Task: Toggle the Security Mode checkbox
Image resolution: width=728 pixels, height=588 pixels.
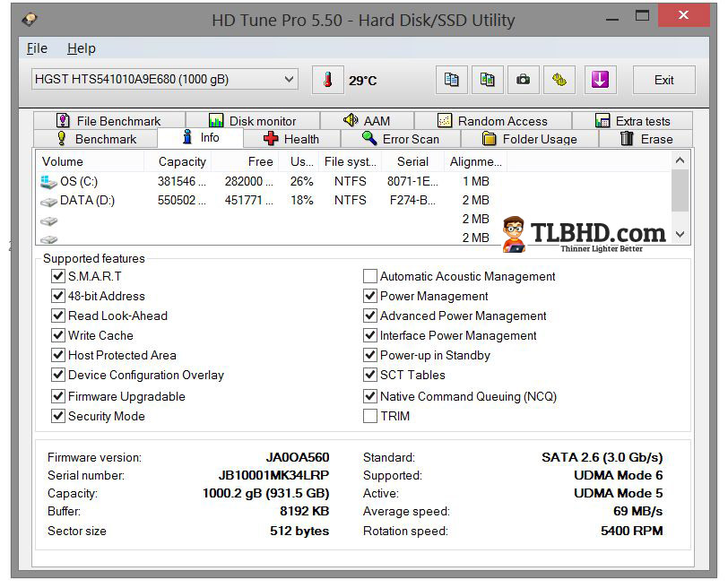Action: pos(57,416)
